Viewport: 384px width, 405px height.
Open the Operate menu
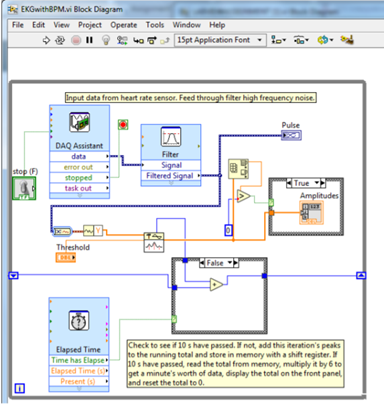point(124,25)
